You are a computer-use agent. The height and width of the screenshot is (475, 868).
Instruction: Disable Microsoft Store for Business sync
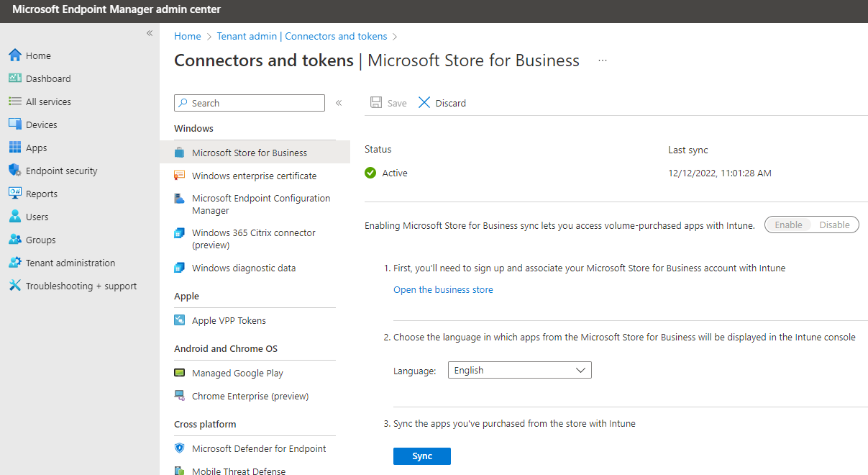pos(834,224)
